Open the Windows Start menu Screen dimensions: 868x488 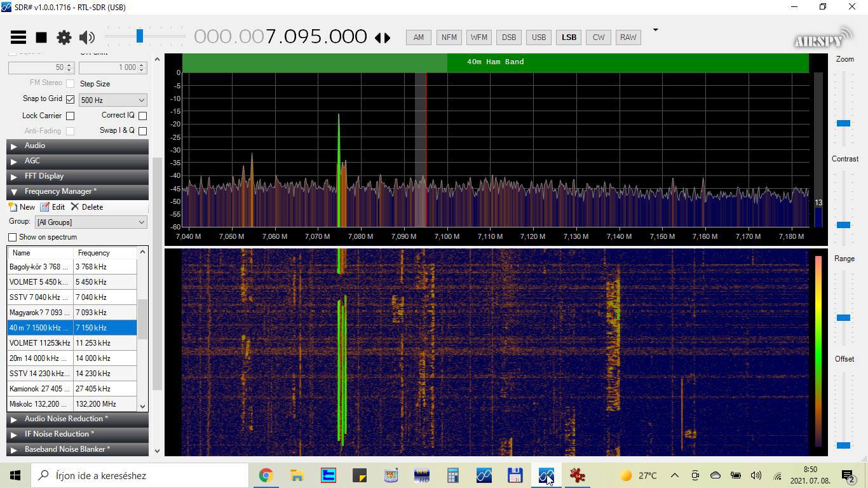click(15, 475)
